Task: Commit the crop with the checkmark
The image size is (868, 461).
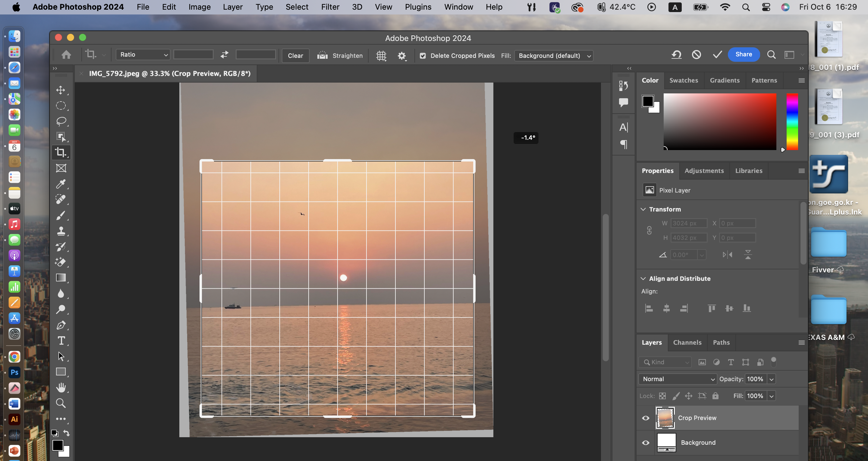Action: pos(717,55)
